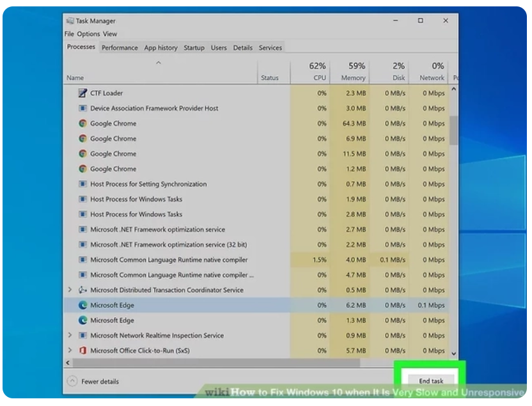
Task: Click the Host Process for Windows Tasks icon, 2.8 MB
Action: tap(82, 214)
